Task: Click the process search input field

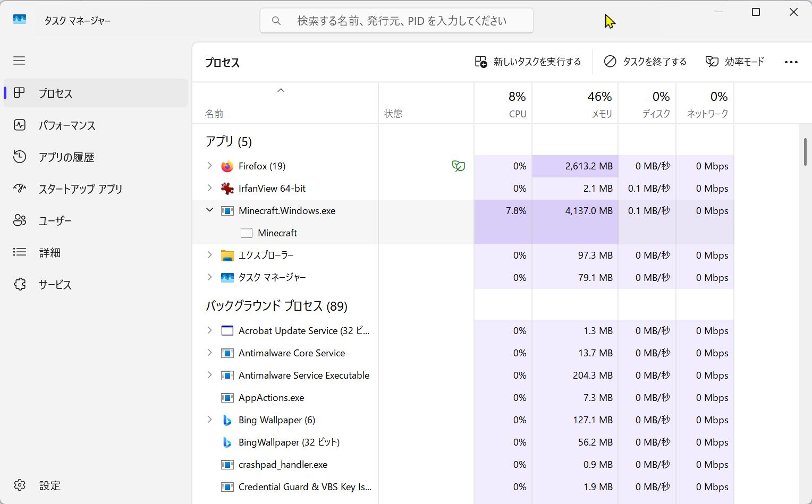Action: [401, 21]
